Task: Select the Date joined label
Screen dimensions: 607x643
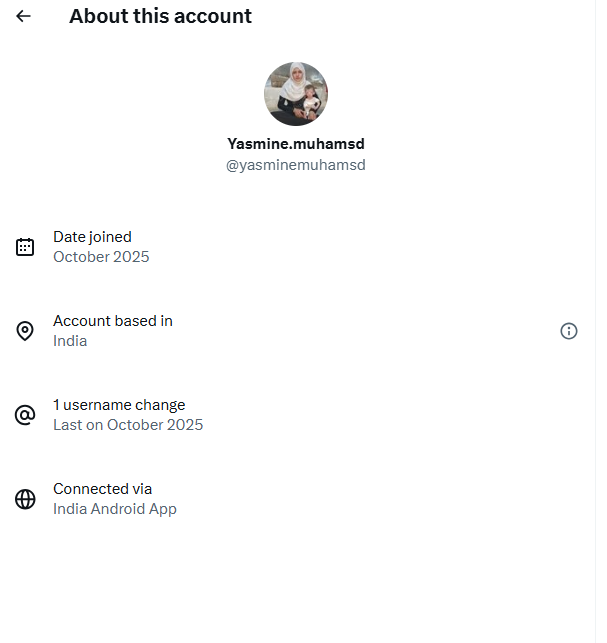Action: pos(92,237)
